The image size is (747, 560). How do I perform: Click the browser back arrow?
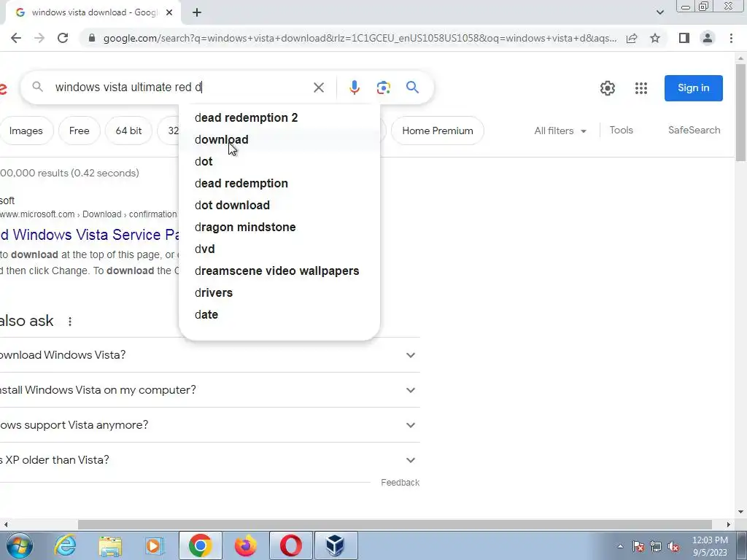coord(16,38)
